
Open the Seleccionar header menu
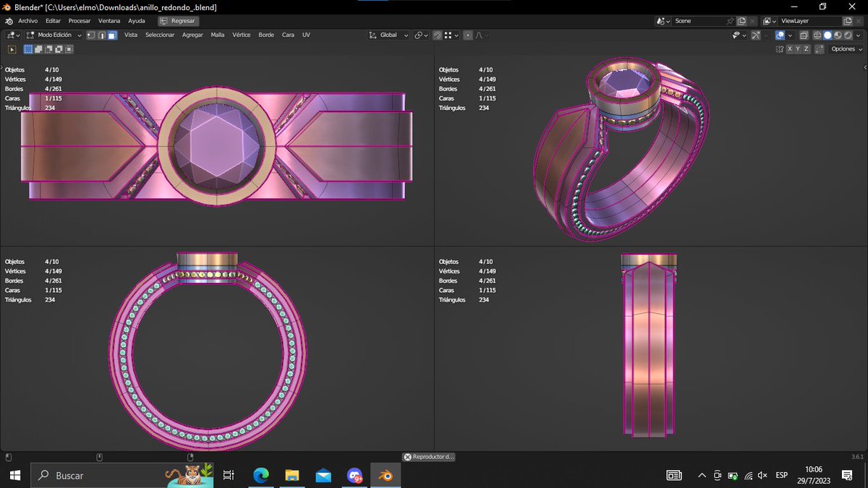pyautogui.click(x=160, y=35)
